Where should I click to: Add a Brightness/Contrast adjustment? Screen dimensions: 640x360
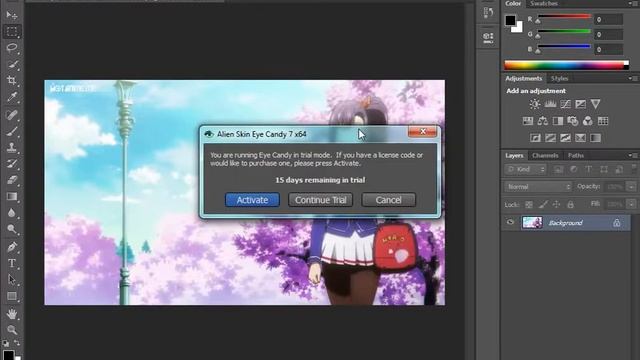[535, 104]
